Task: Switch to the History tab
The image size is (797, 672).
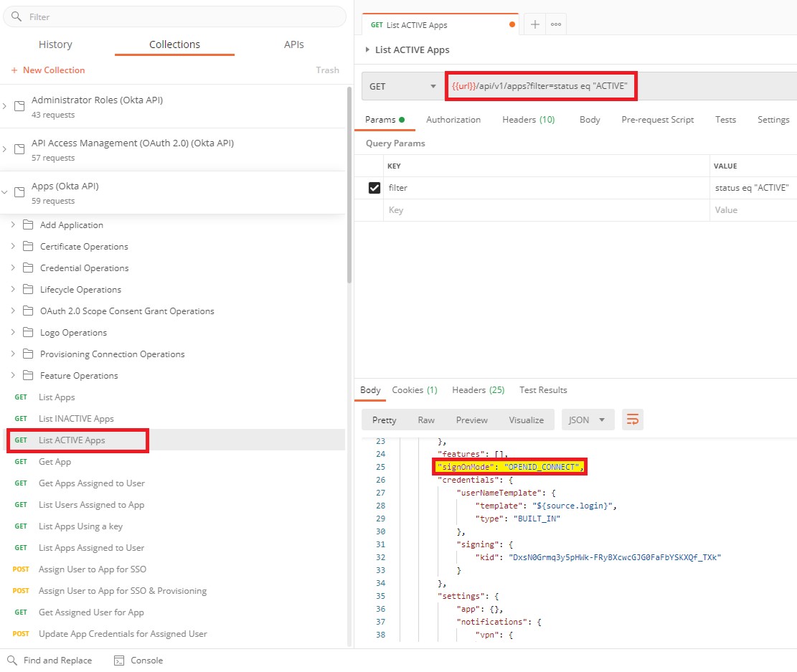Action: pyautogui.click(x=55, y=44)
